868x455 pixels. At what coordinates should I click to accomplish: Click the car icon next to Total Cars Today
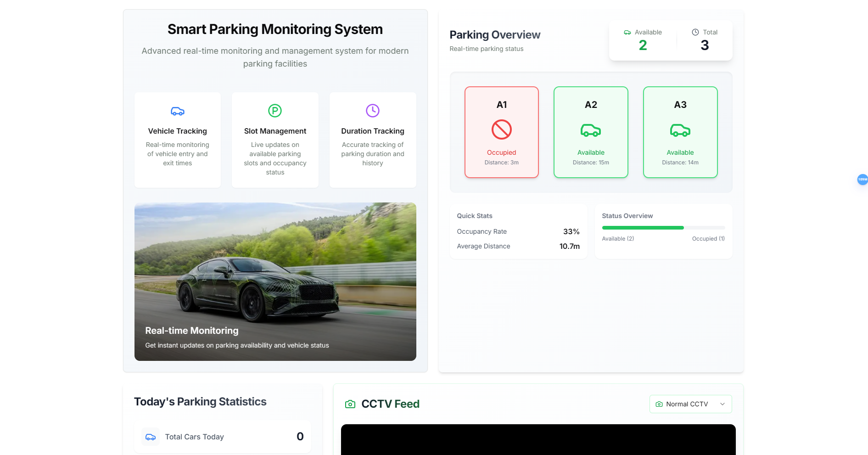[x=151, y=437]
